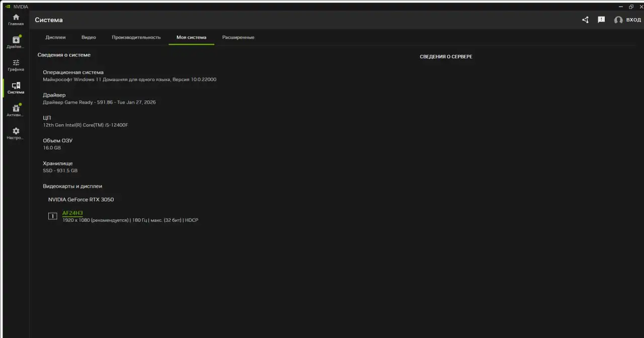Click the Система page title

pyautogui.click(x=49, y=20)
